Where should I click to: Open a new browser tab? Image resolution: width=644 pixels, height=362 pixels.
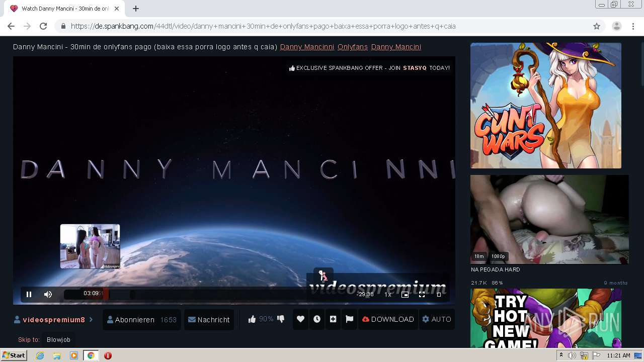135,9
